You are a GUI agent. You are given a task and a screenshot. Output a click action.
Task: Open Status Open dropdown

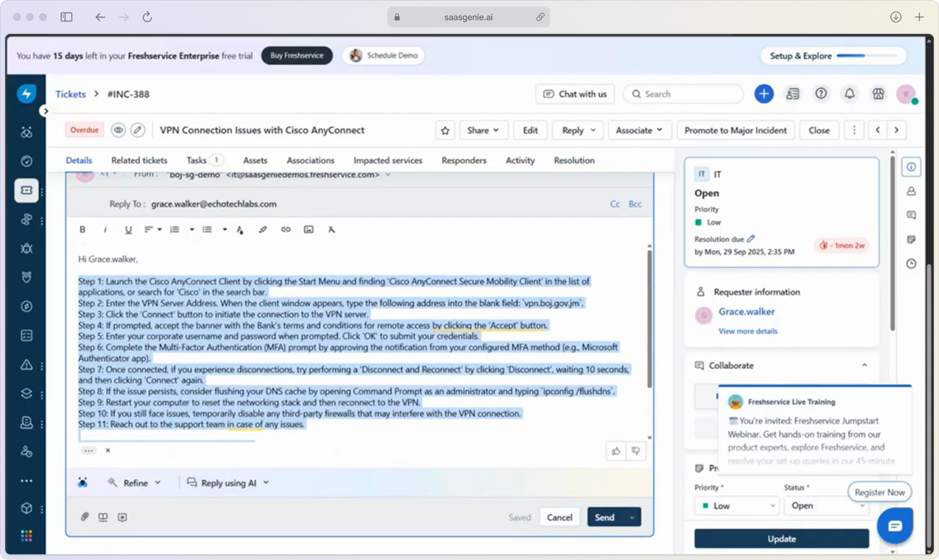coord(826,506)
